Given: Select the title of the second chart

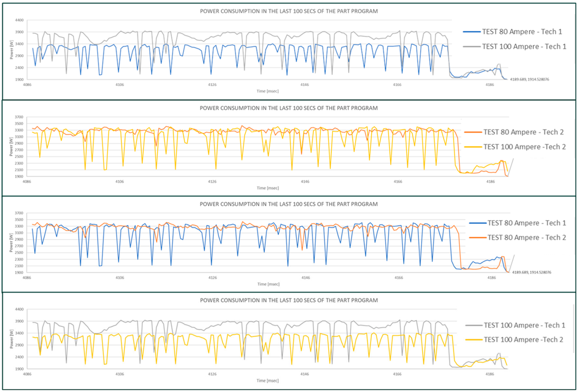Looking at the screenshot, I should (x=289, y=108).
